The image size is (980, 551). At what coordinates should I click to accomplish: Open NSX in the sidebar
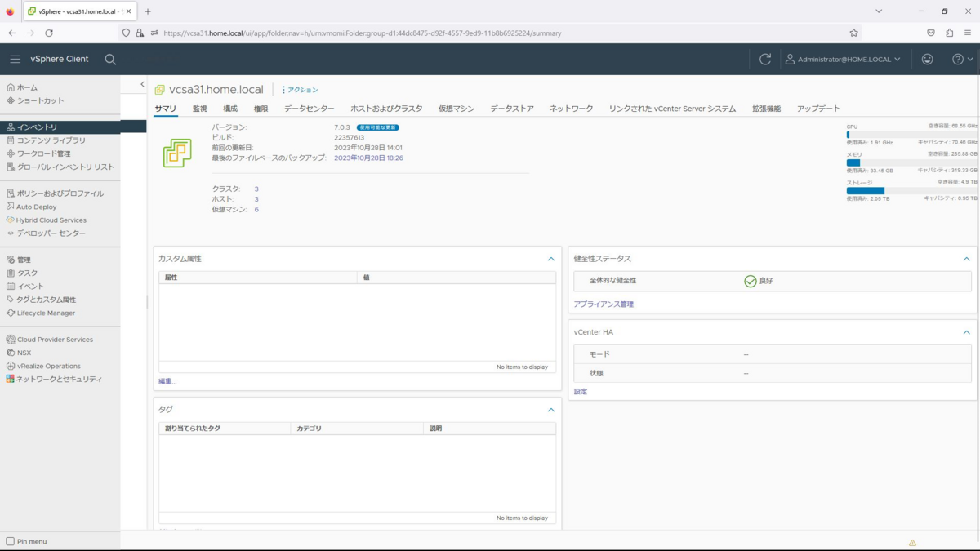pos(19,353)
